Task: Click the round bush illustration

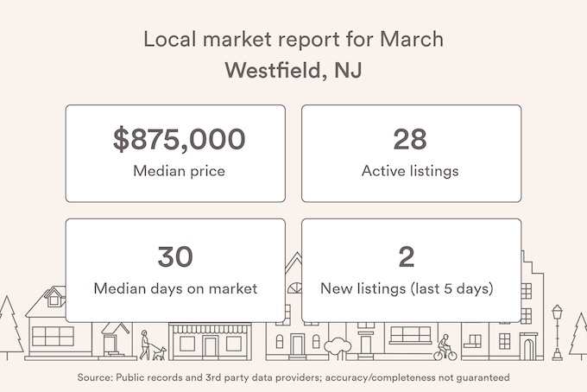Action: (338, 347)
